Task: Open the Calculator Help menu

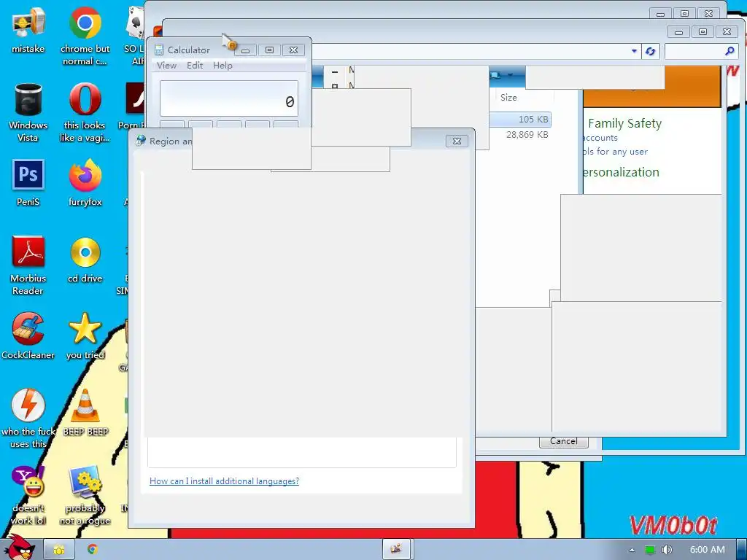Action: click(x=222, y=65)
